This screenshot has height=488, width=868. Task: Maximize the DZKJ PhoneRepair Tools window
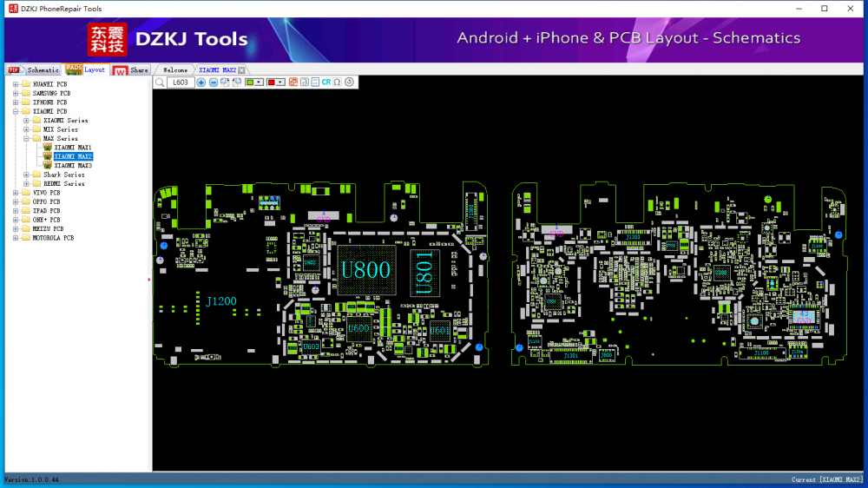[825, 9]
